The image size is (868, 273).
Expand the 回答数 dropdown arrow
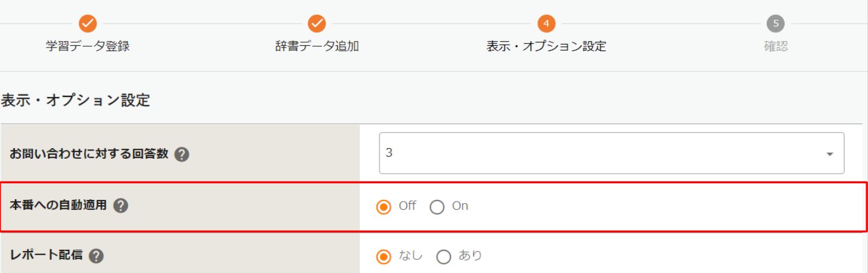pyautogui.click(x=829, y=154)
